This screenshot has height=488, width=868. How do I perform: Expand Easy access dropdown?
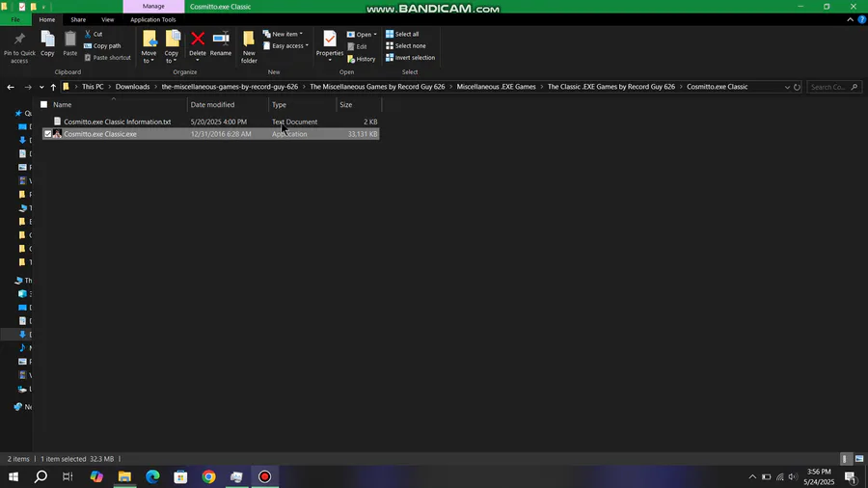(307, 46)
